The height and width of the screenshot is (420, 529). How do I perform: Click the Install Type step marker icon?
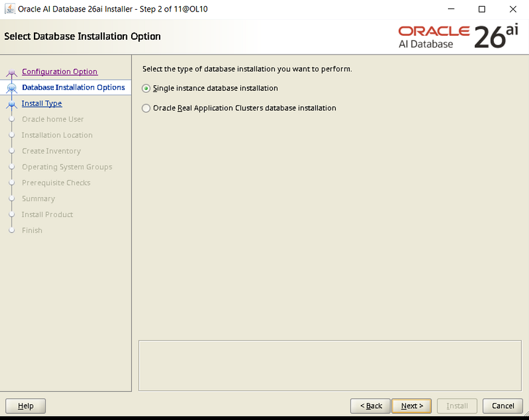[x=12, y=104]
